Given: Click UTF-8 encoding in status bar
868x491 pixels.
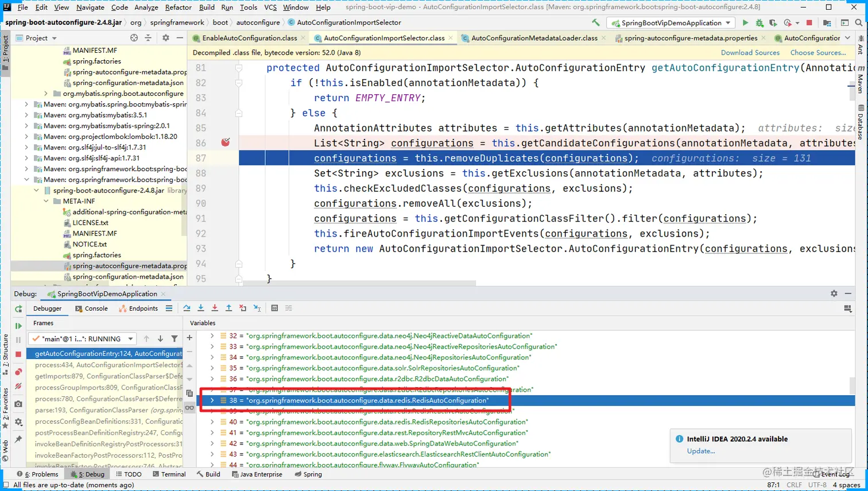Looking at the screenshot, I should [x=817, y=485].
